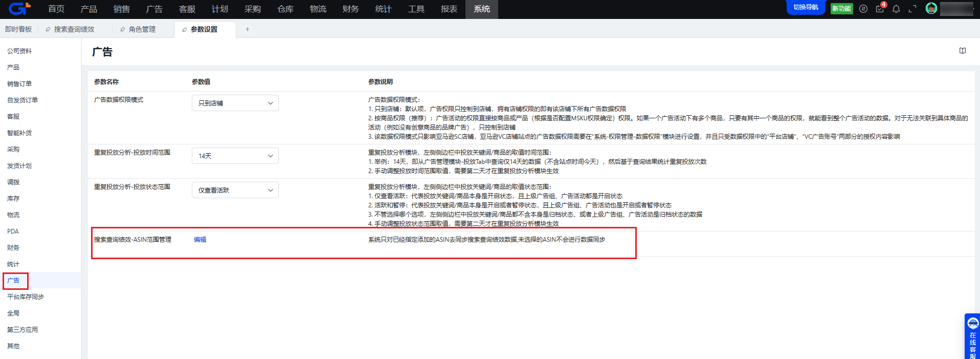Click the 编辑 link for ASIN范围管理
This screenshot has height=359, width=980.
pyautogui.click(x=200, y=240)
